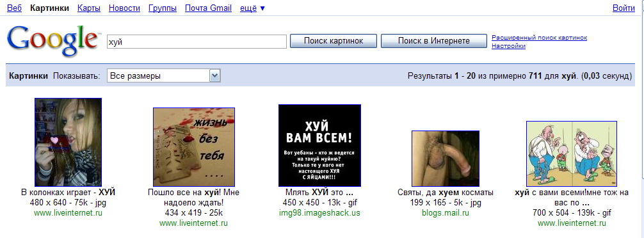
Task: Open the blonde girl photo thumbnail
Action: [68, 143]
